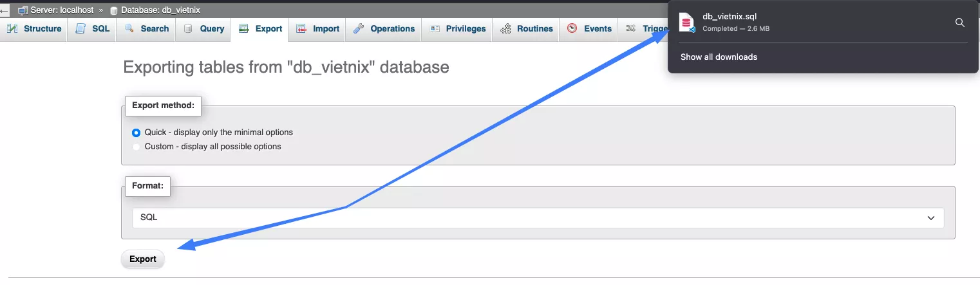
Task: Click Show all downloads
Action: (x=719, y=57)
